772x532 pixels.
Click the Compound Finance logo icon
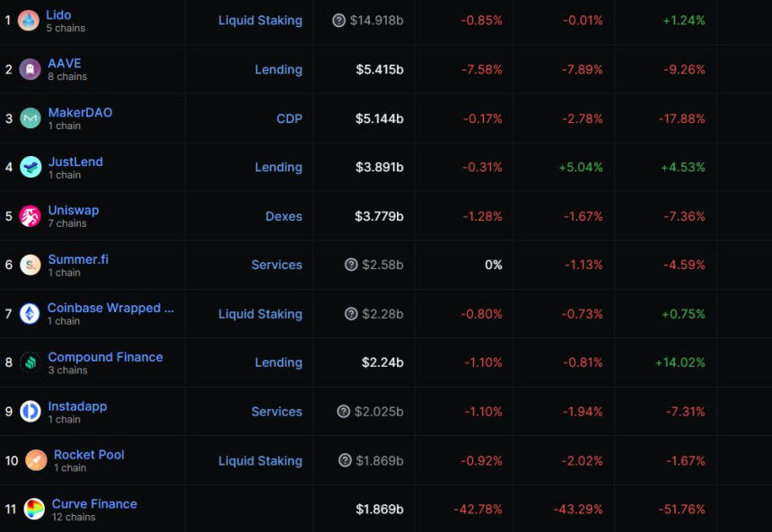pyautogui.click(x=31, y=362)
